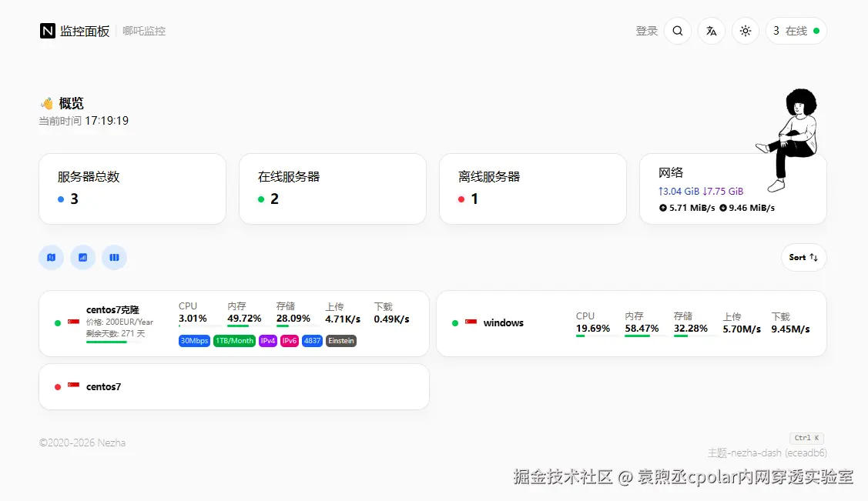This screenshot has height=501, width=868.
Task: Click the green status dot for windows
Action: pyautogui.click(x=455, y=323)
